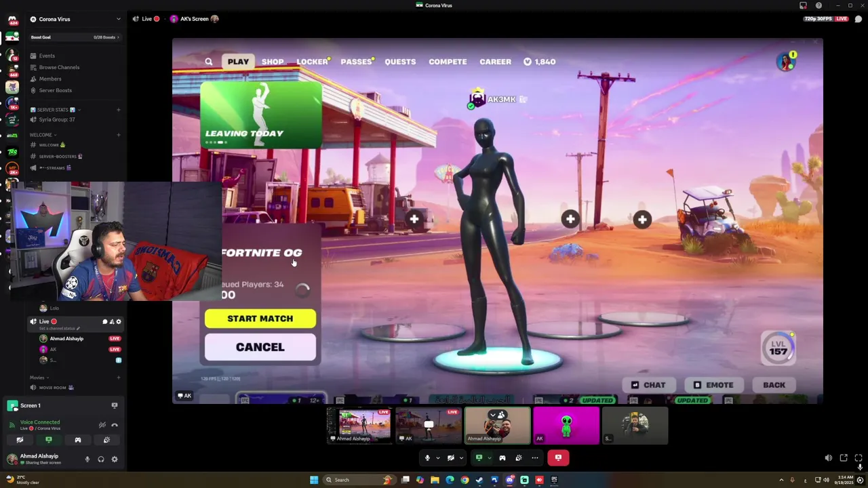Image resolution: width=868 pixels, height=488 pixels.
Task: Mute microphone in user panel
Action: click(x=87, y=460)
